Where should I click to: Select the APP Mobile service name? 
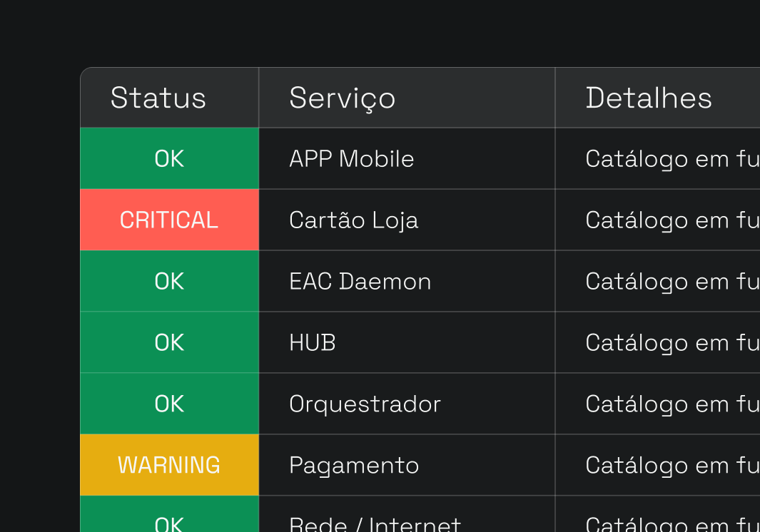pos(351,158)
